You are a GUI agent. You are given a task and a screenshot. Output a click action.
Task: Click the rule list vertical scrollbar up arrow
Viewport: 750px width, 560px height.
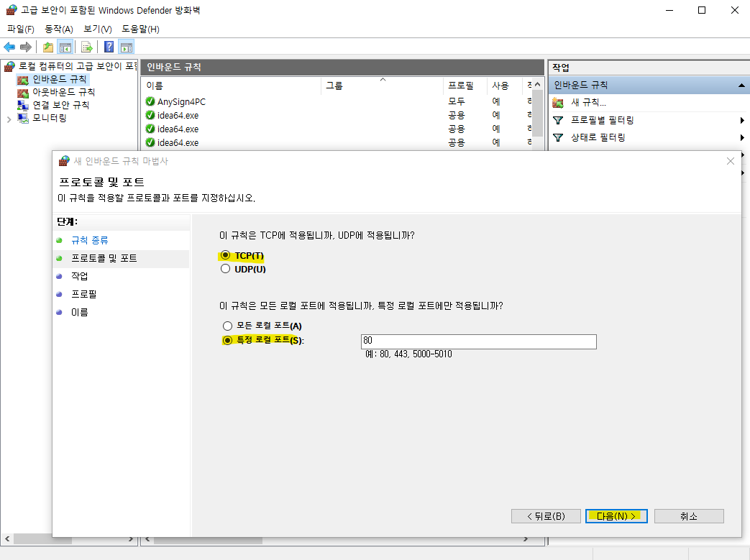538,85
